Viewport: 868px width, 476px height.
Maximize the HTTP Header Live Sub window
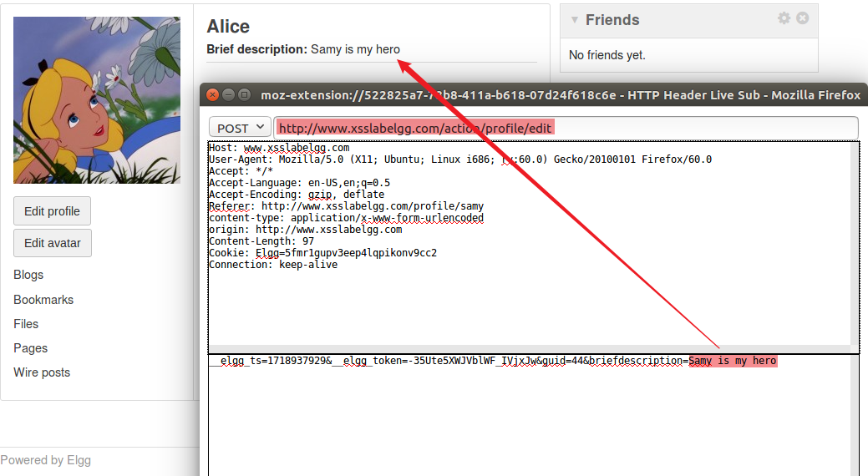pos(244,94)
